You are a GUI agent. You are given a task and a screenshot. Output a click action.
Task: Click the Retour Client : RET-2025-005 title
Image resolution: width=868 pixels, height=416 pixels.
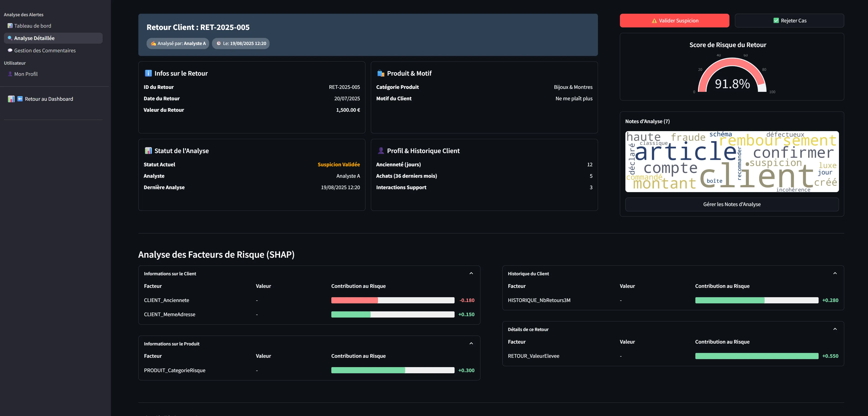click(x=198, y=27)
